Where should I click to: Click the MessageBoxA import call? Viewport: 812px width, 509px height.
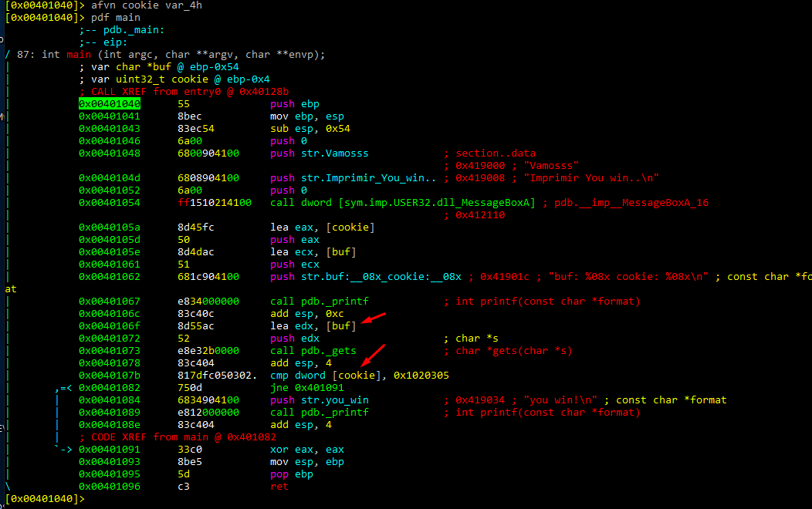(403, 203)
